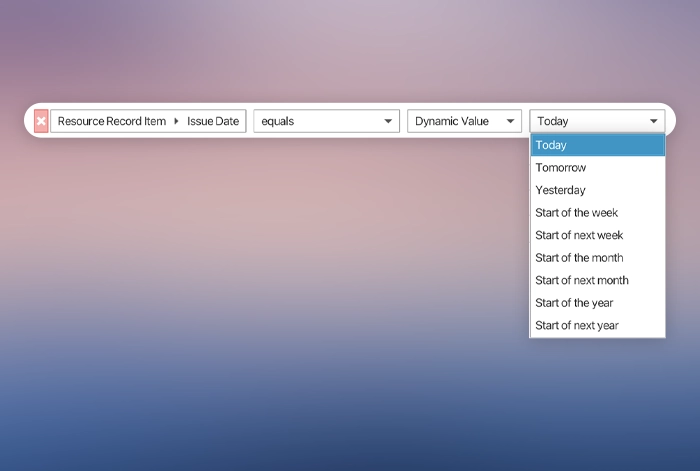
Task: Remove the filter with the red X
Action: click(x=41, y=121)
